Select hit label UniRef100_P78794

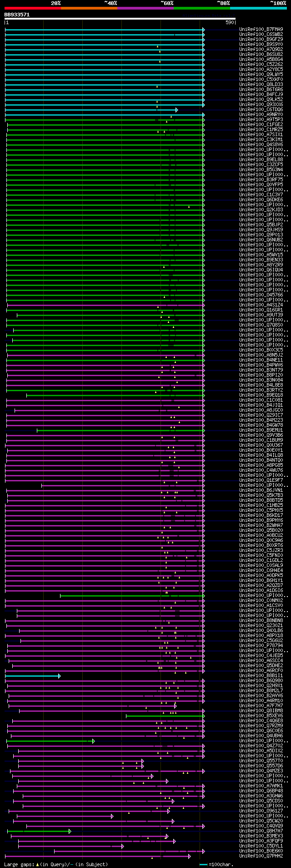261,646
